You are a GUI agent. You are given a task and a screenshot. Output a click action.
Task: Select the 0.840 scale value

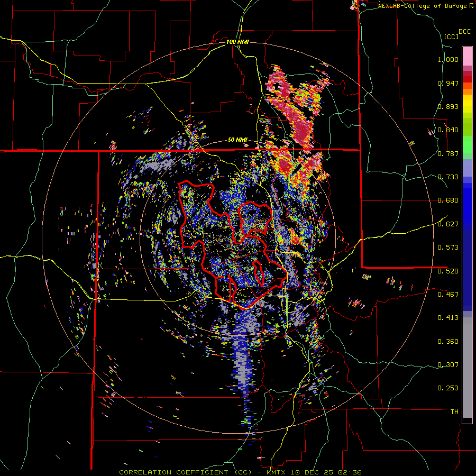point(448,130)
